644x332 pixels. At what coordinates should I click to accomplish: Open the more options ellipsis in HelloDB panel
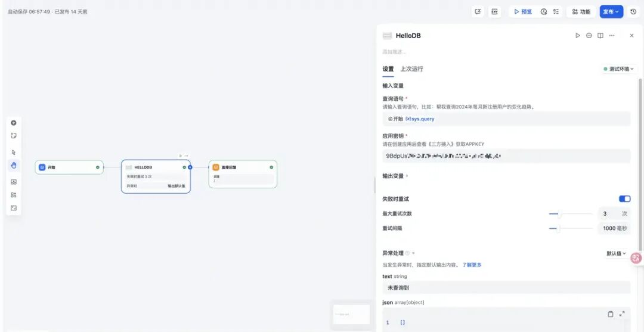tap(612, 36)
